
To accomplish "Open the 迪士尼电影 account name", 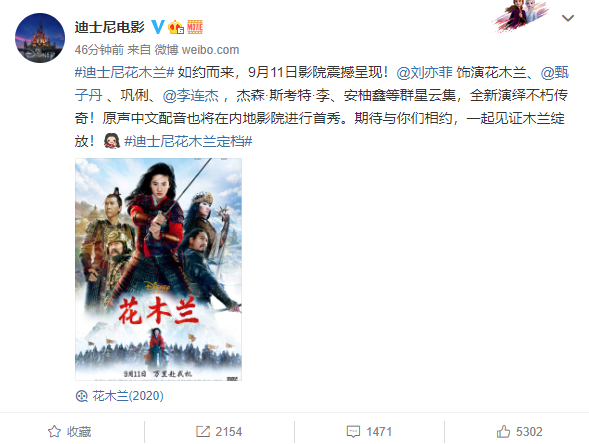I will (110, 27).
